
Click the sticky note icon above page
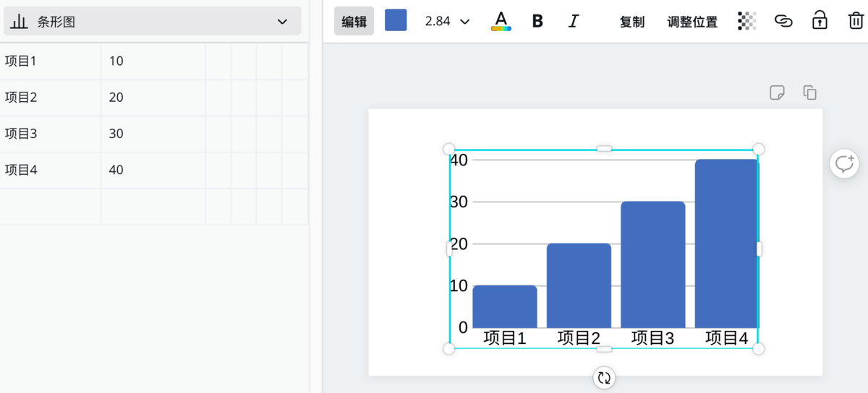pyautogui.click(x=777, y=92)
